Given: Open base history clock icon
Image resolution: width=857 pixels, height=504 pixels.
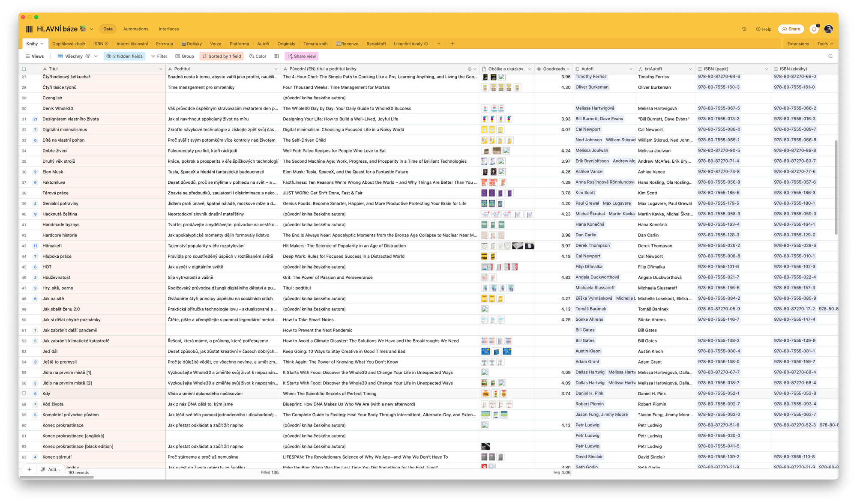Looking at the screenshot, I should click(x=744, y=29).
